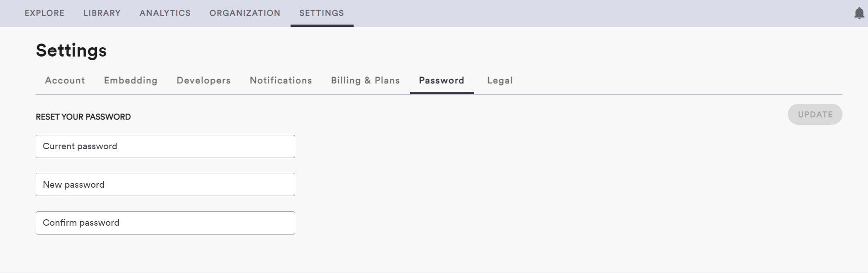
Task: Click into the New password field
Action: tap(165, 184)
